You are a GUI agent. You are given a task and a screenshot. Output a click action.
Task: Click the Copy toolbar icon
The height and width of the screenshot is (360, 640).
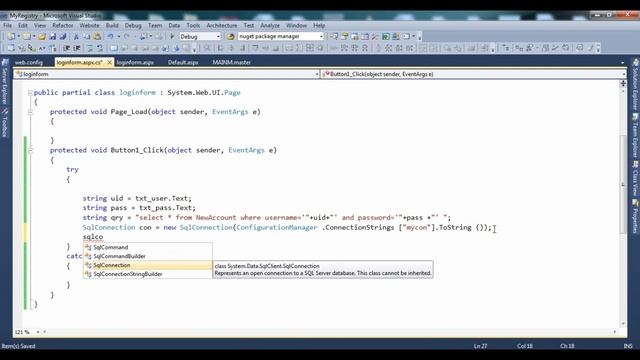[87, 36]
